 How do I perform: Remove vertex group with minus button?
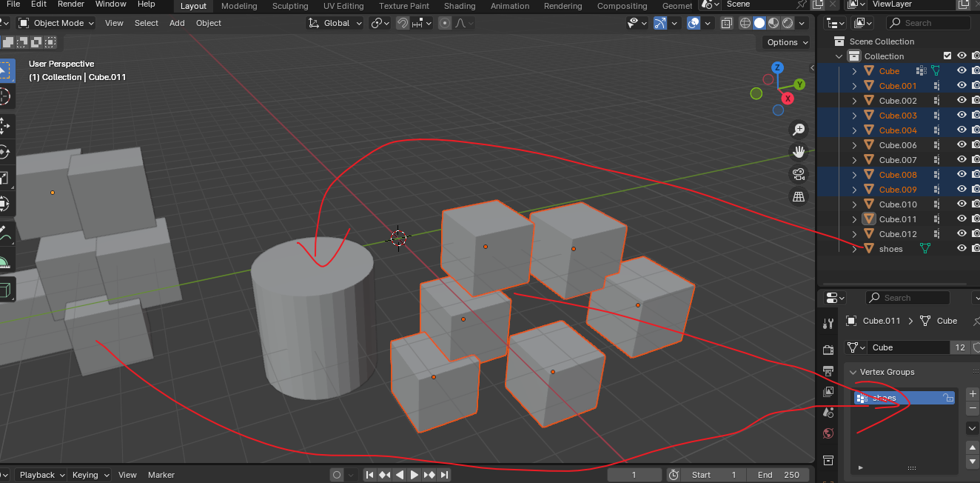coord(973,408)
